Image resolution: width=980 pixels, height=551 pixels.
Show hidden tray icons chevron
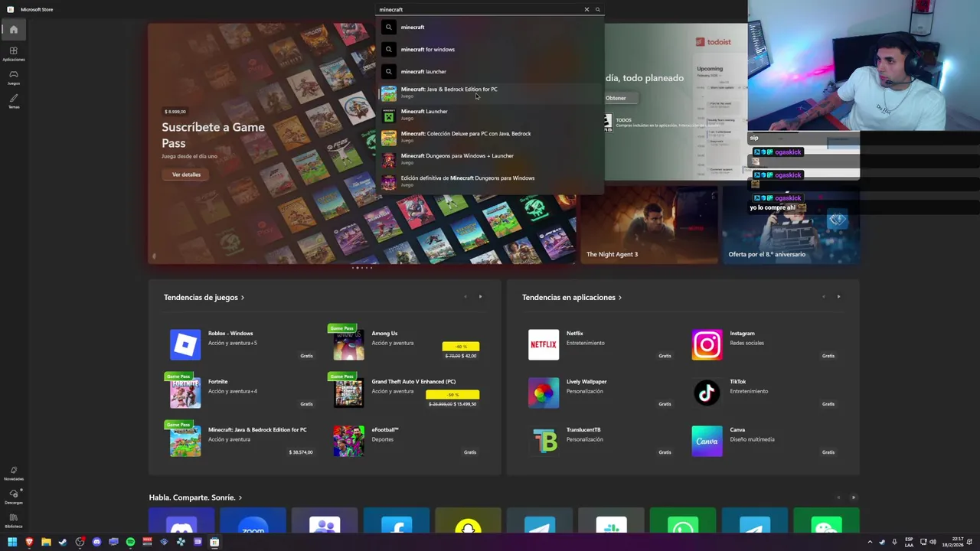tap(870, 542)
